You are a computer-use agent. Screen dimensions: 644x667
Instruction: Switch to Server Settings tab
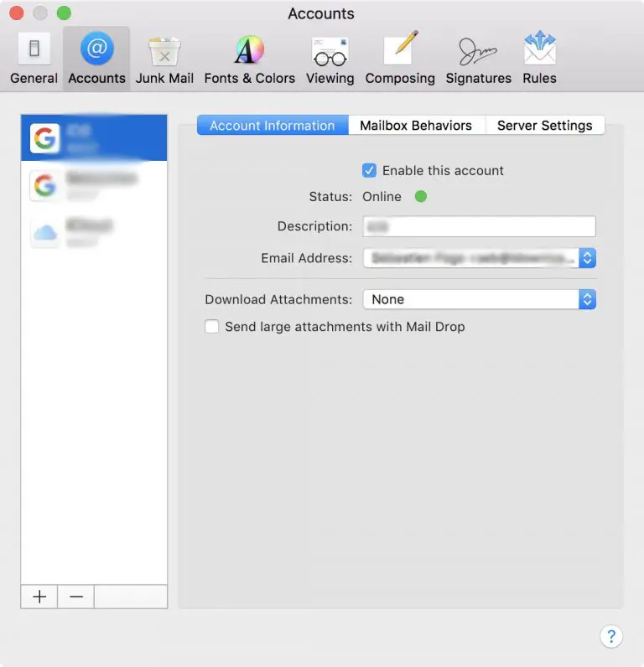tap(545, 126)
